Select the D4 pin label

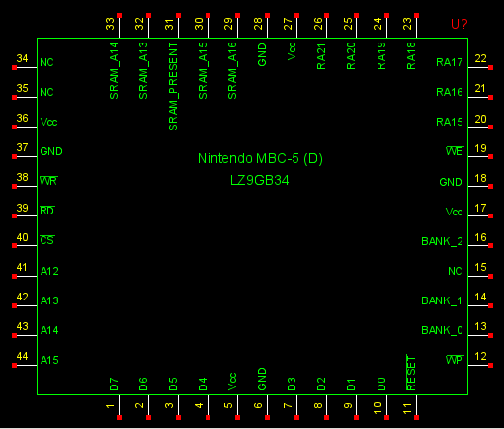(203, 385)
